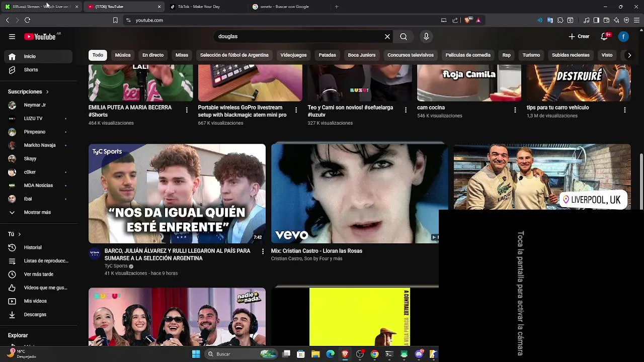This screenshot has width=644, height=362.
Task: Open Brave Rewards triangle icon
Action: (478, 20)
